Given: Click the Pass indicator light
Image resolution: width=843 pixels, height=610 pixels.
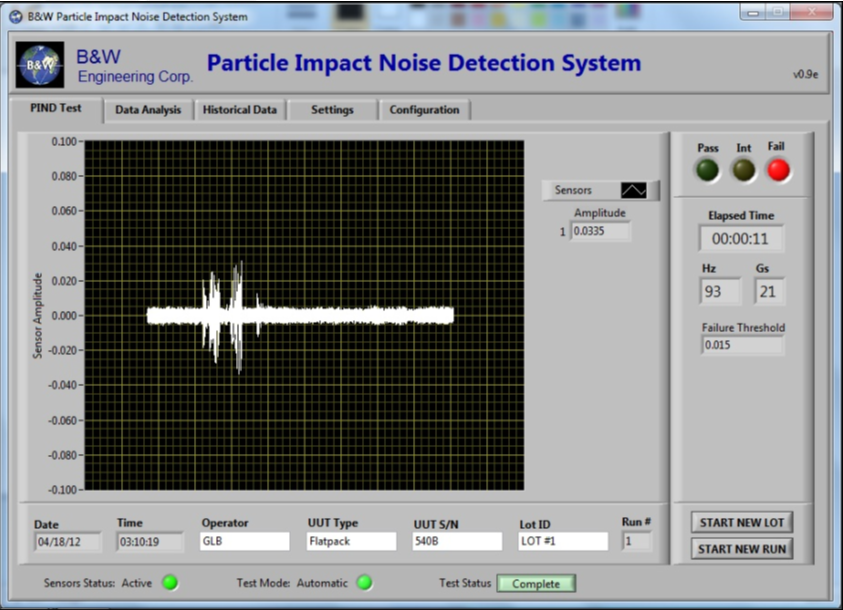Looking at the screenshot, I should [708, 170].
